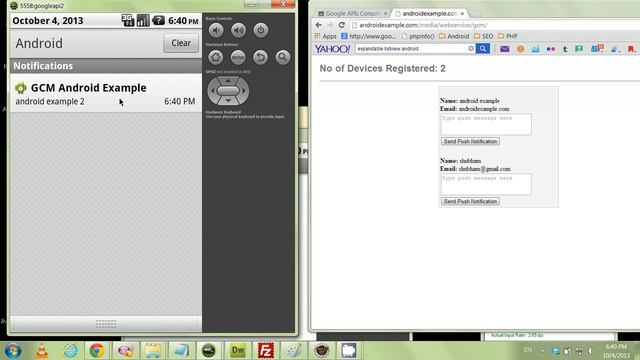
Task: Click emulator volume up button
Action: coord(238,30)
